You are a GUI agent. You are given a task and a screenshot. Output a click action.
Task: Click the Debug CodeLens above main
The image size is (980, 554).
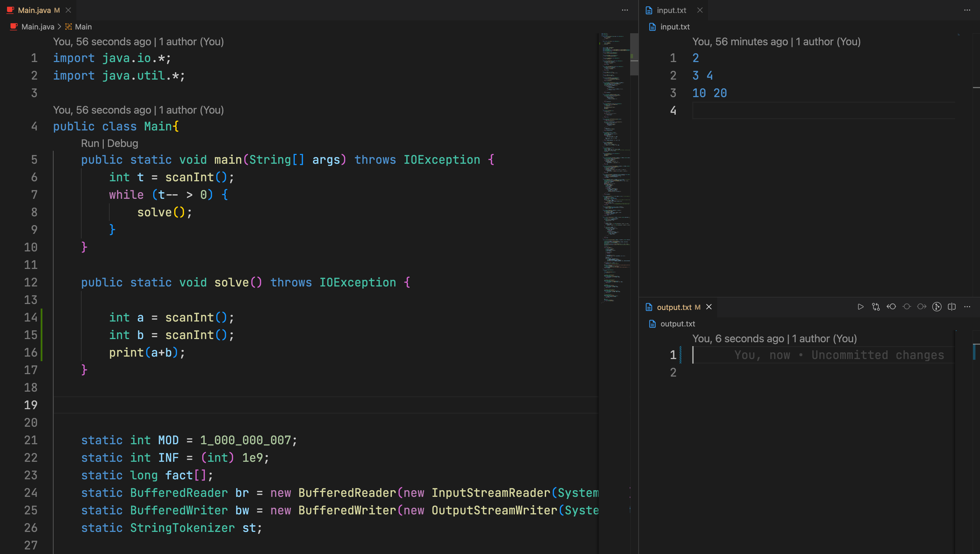pyautogui.click(x=123, y=143)
